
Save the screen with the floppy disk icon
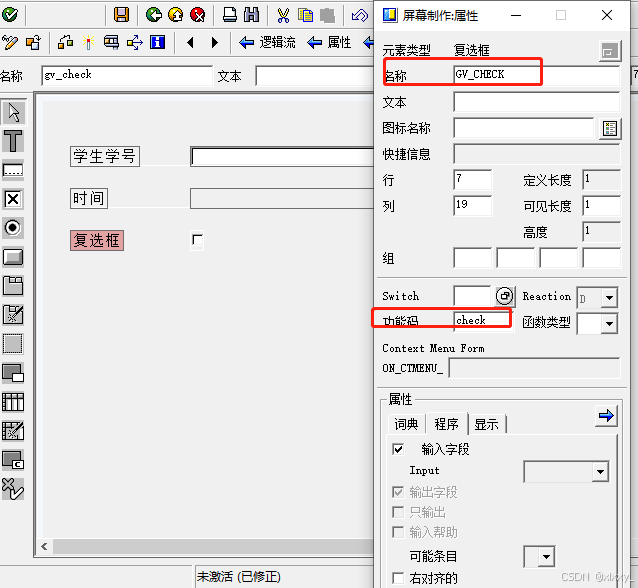(121, 15)
